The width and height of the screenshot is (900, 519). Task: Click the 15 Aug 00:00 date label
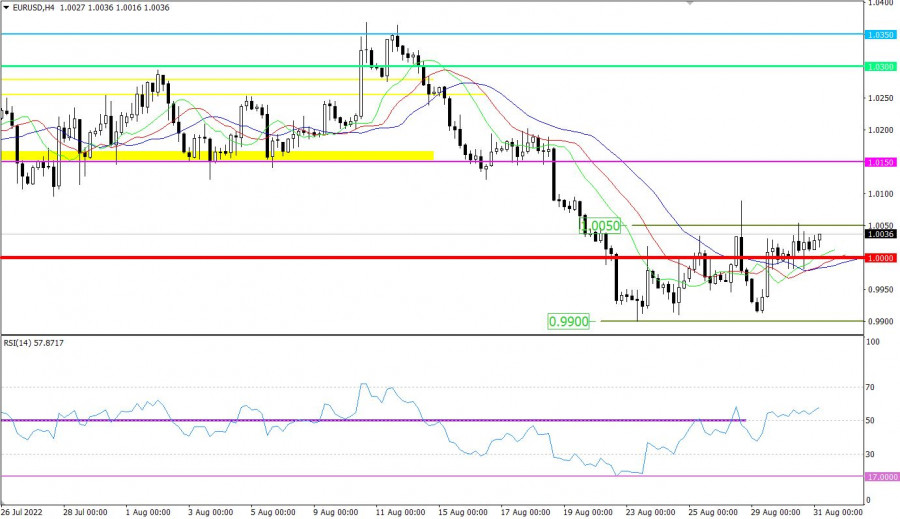(x=463, y=512)
